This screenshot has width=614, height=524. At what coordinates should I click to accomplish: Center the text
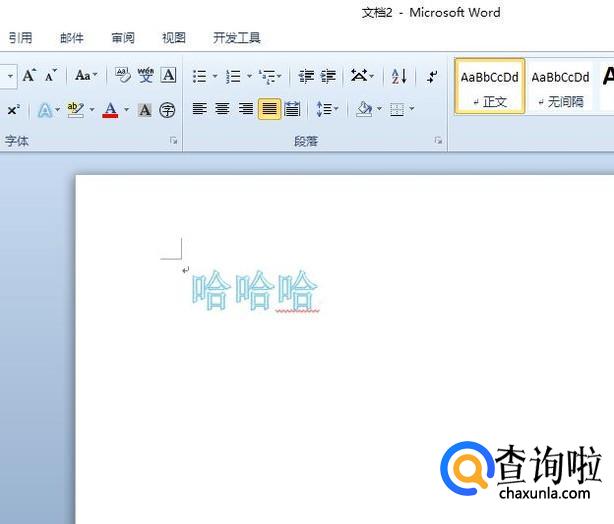click(222, 109)
